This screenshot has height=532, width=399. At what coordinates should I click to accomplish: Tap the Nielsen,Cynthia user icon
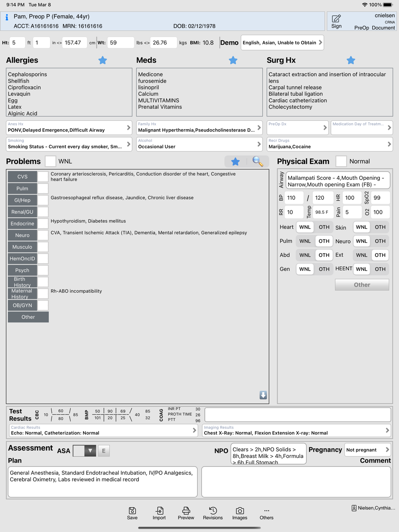pos(354,508)
